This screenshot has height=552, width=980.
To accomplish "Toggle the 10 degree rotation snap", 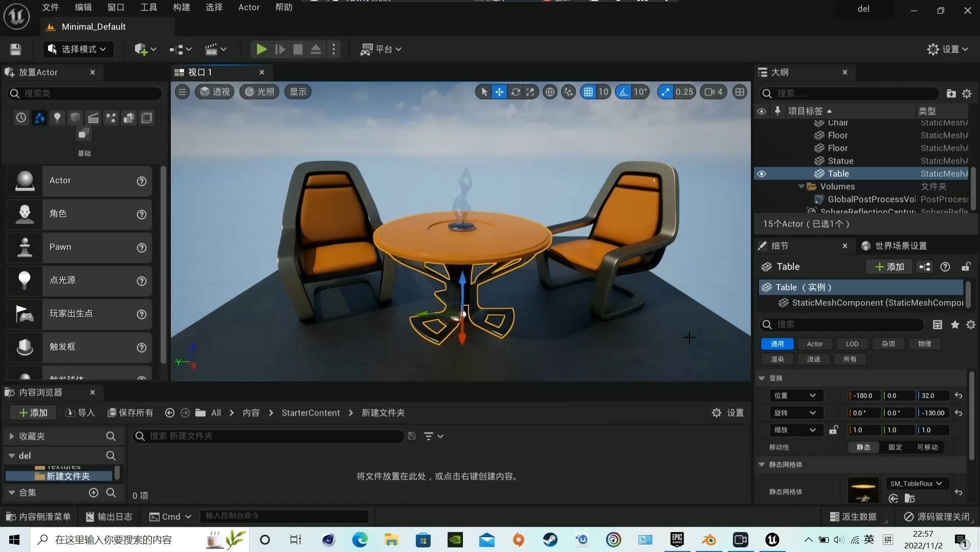I will [623, 92].
